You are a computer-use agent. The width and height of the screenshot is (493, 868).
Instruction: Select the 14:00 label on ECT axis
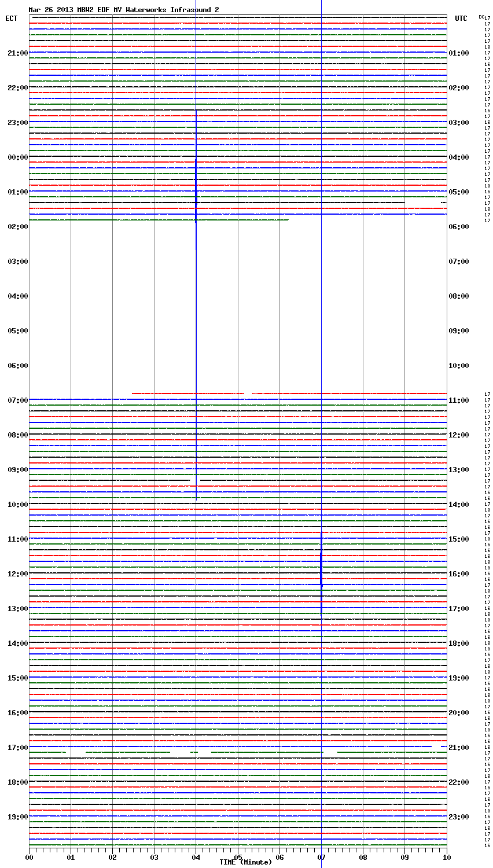tap(17, 643)
